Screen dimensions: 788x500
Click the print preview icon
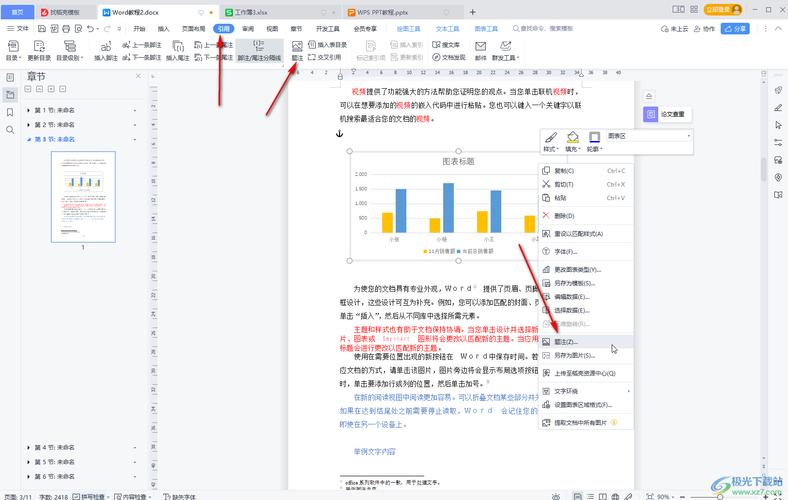pos(78,29)
